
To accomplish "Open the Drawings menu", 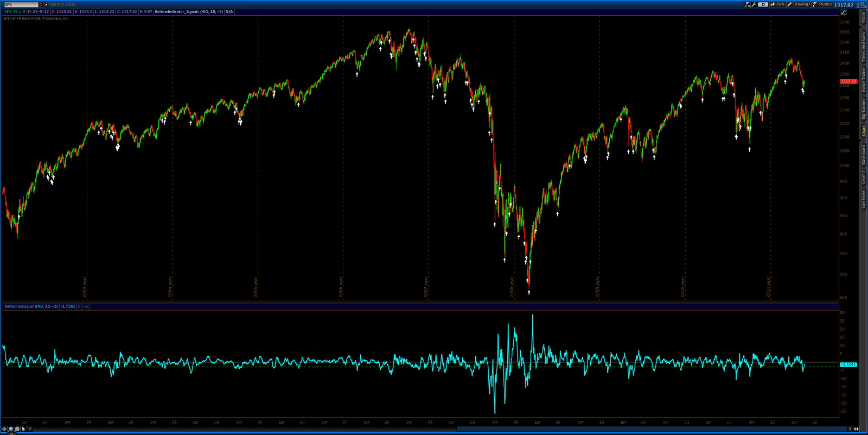I will coord(799,4).
